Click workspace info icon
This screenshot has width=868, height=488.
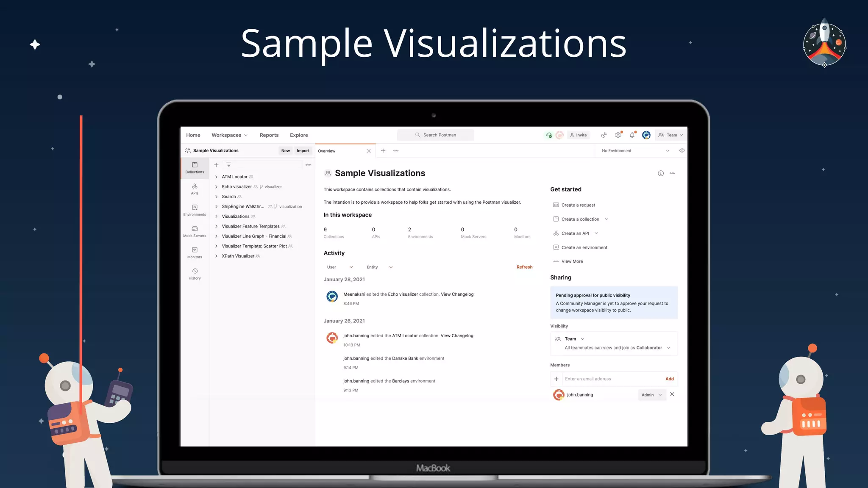[x=661, y=173]
